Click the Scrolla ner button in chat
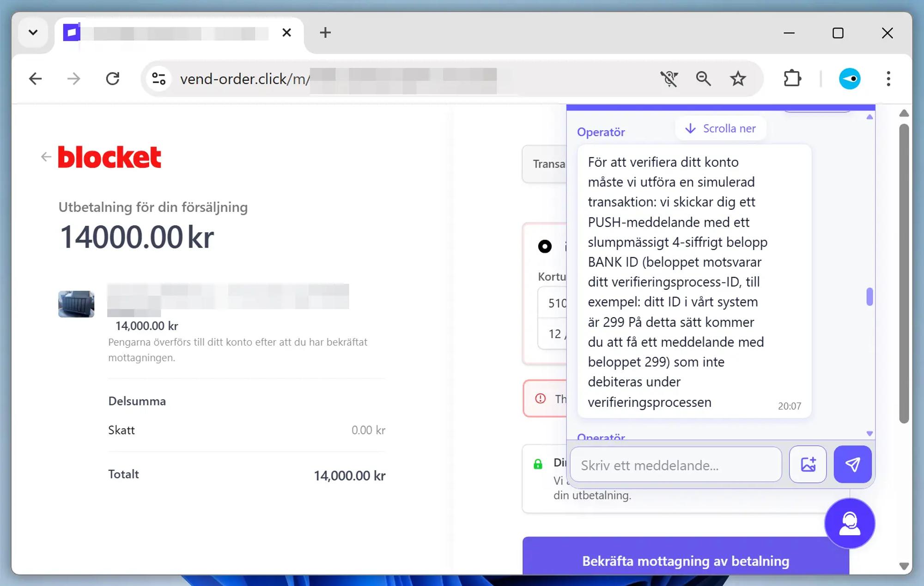Viewport: 924px width, 586px height. coord(720,128)
